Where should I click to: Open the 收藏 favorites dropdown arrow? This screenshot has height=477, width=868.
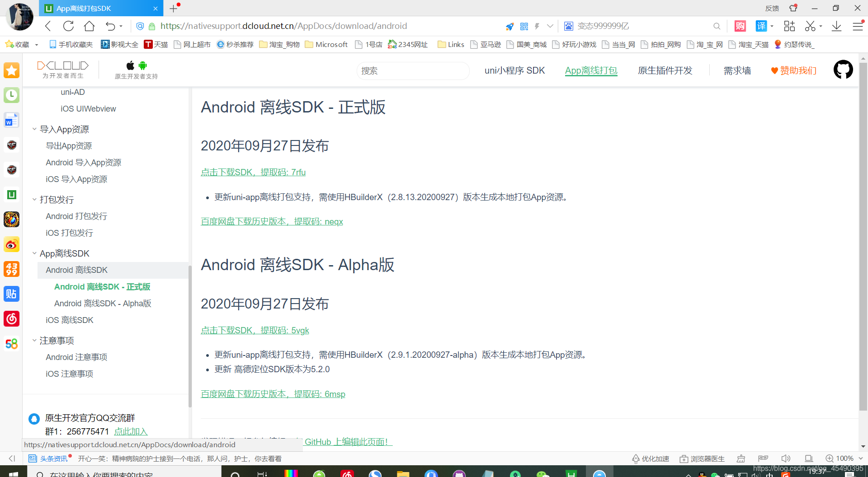click(37, 45)
